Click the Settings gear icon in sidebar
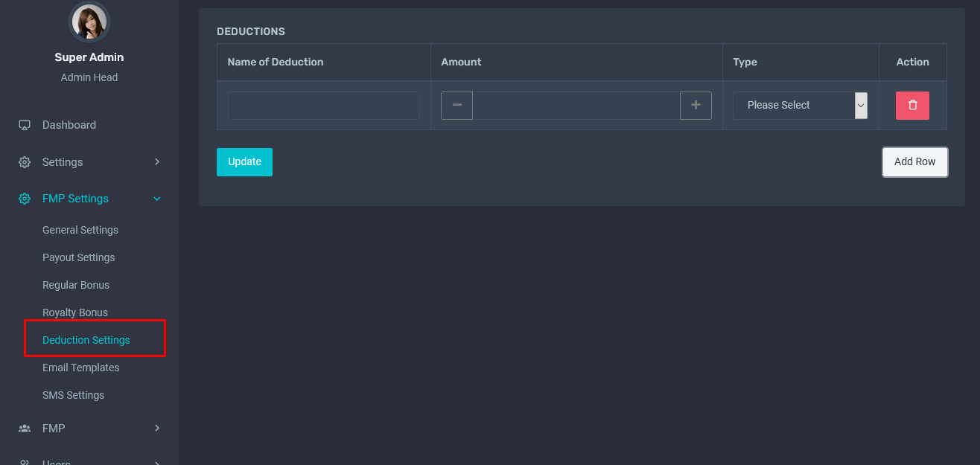Image resolution: width=980 pixels, height=465 pixels. tap(25, 162)
